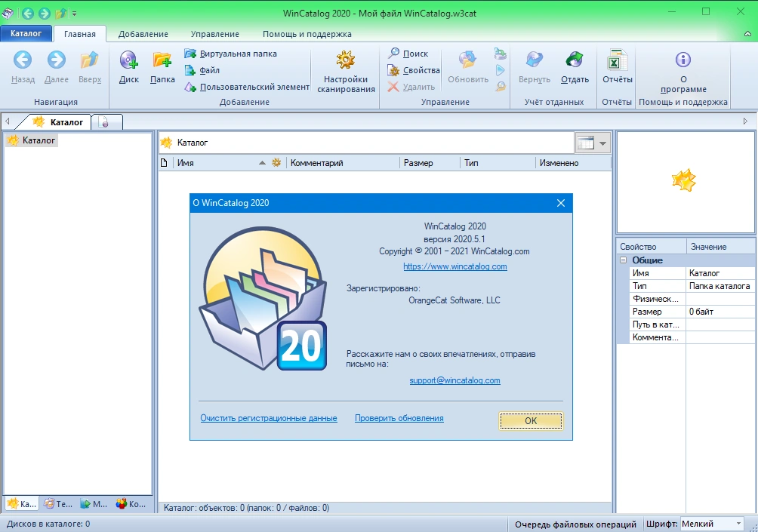758x532 pixels.
Task: Switch to the Добавление ribbon tab
Action: tap(143, 34)
